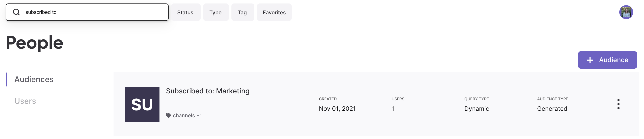Click the Nov 01, 2021 created date
This screenshot has height=139, width=644.
337,109
